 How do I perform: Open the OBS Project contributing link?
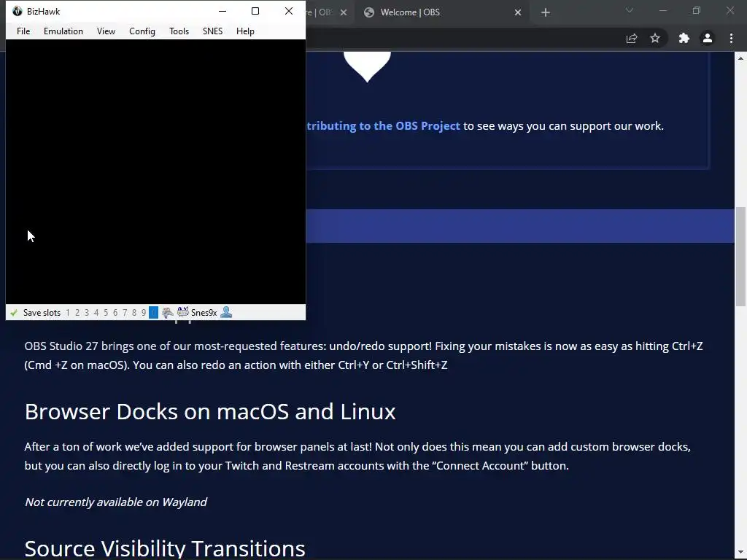tap(384, 126)
